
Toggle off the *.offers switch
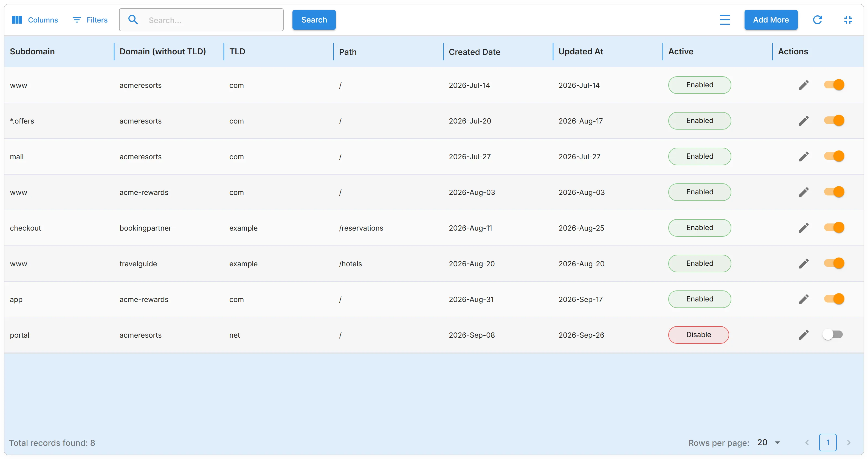click(x=834, y=121)
